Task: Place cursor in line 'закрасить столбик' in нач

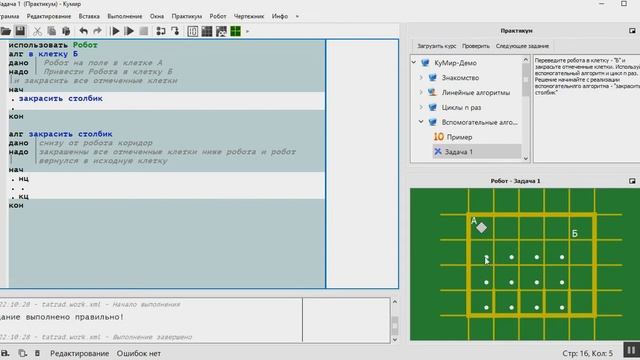Action: click(x=60, y=98)
